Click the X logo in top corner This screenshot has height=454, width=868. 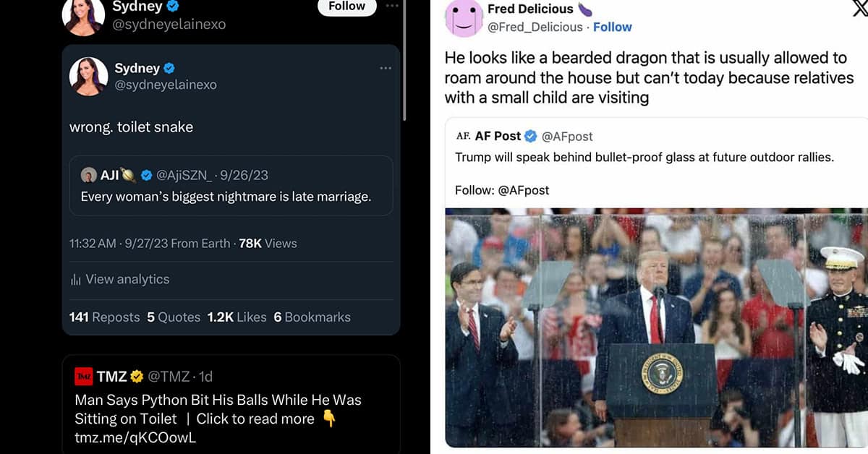pyautogui.click(x=859, y=8)
